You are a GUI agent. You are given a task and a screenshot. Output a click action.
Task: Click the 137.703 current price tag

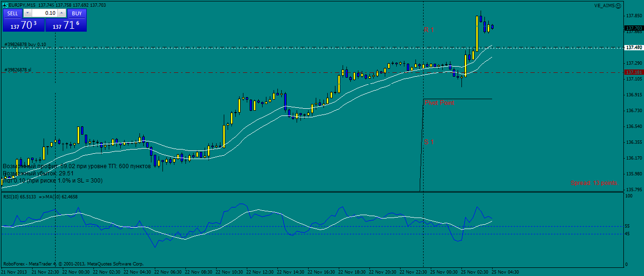[633, 28]
